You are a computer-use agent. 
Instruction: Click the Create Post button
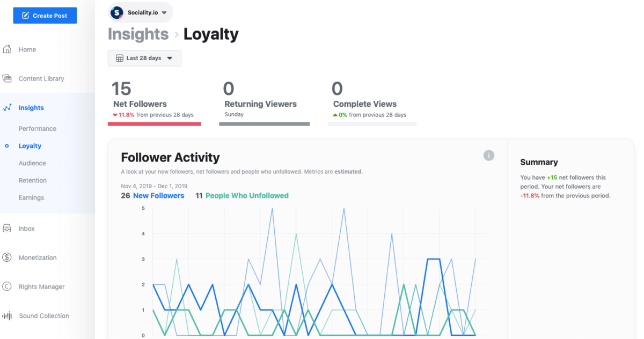click(x=45, y=15)
